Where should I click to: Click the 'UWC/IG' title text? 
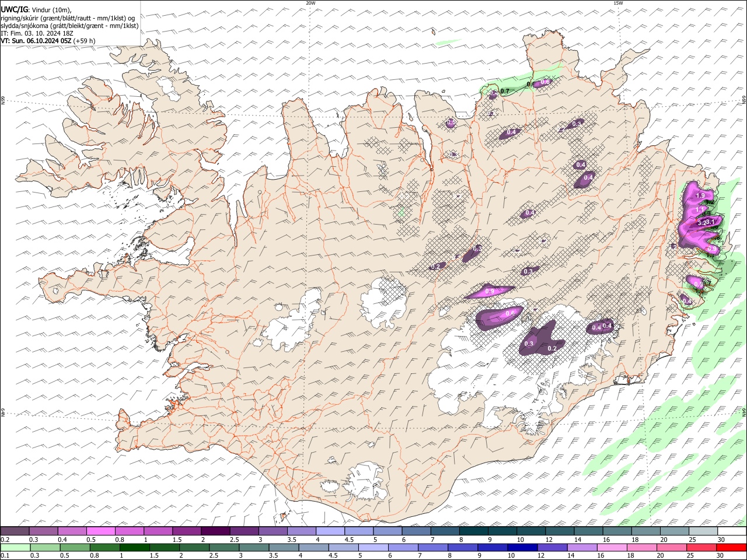coord(13,10)
